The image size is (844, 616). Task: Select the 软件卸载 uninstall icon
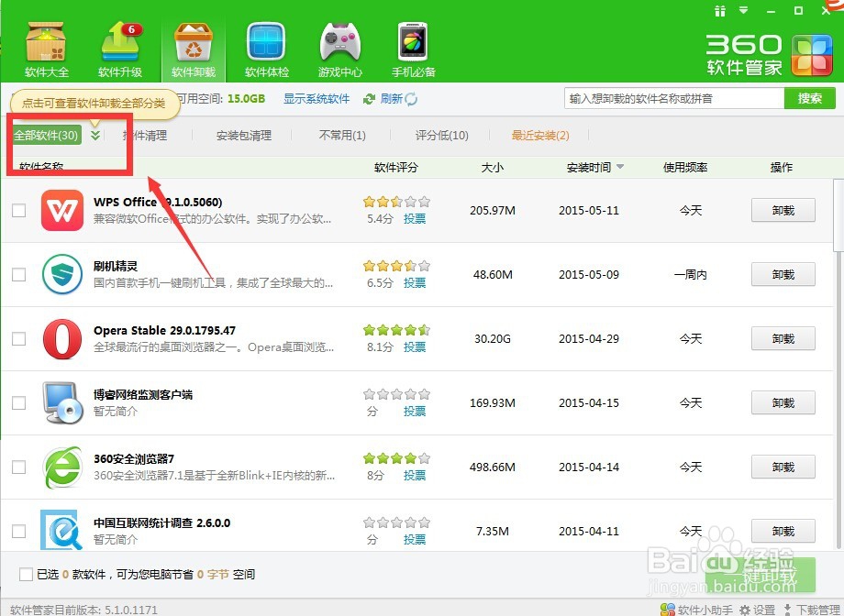(194, 49)
